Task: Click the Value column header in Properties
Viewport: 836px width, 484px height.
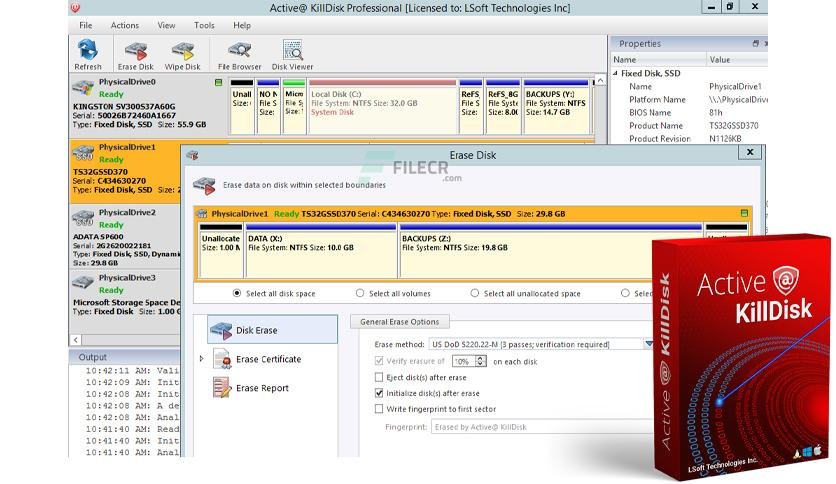Action: click(x=737, y=60)
